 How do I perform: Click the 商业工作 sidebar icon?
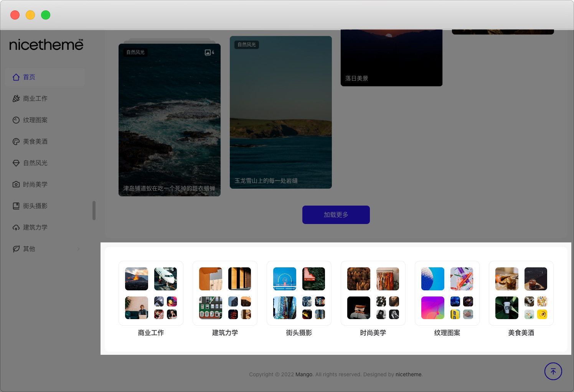tap(16, 99)
